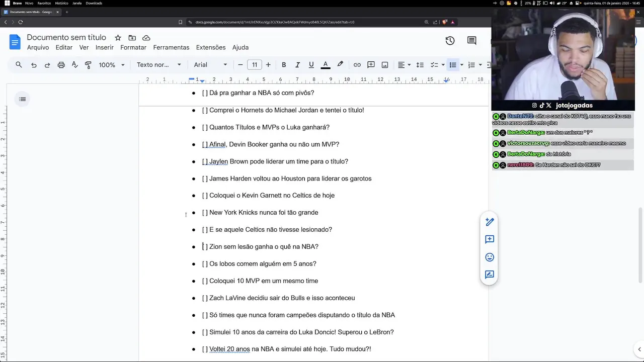Click the floating pencil edit icon
Screen dimensions: 644x362
pos(489,222)
